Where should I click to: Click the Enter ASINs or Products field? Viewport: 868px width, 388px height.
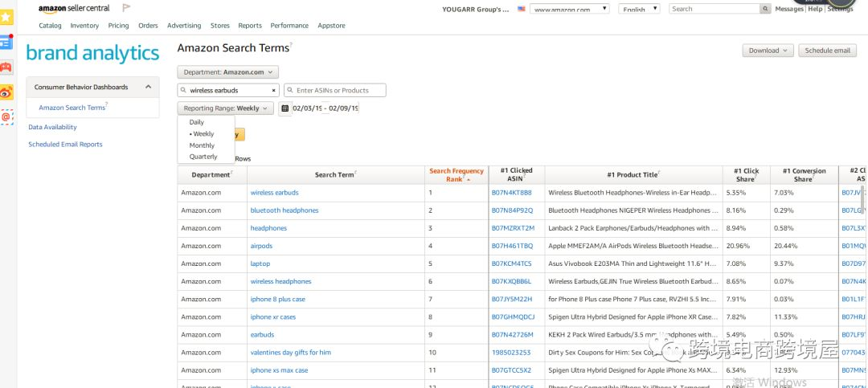(335, 90)
